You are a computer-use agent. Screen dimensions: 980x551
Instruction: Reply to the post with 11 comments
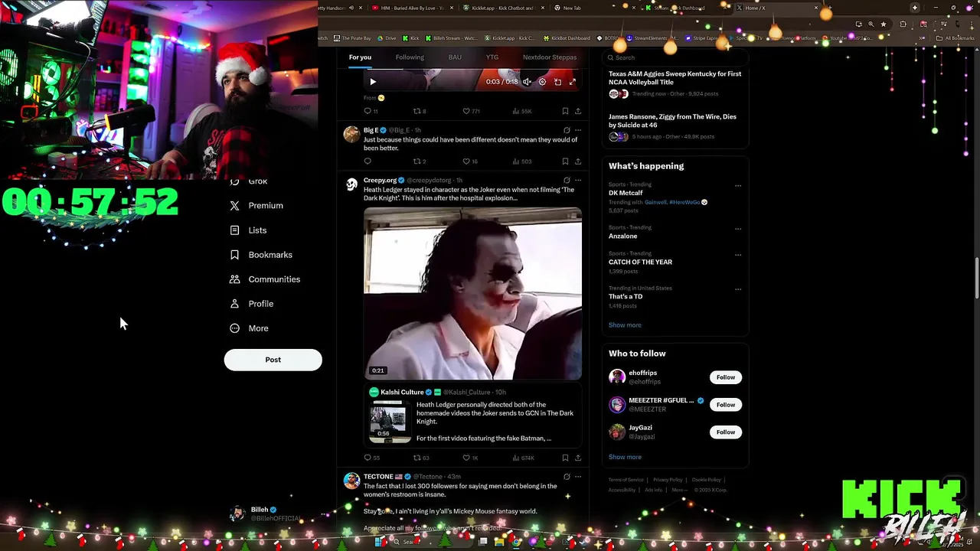(x=371, y=111)
